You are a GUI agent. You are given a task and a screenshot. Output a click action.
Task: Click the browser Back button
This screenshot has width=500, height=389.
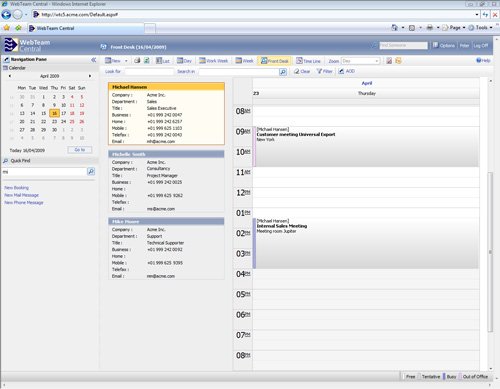pos(6,14)
